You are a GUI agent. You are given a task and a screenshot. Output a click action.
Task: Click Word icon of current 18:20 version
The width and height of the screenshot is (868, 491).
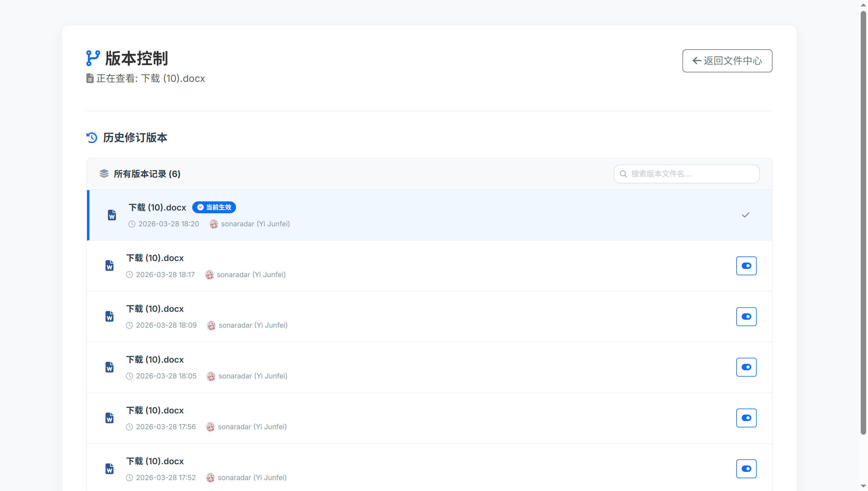click(112, 215)
